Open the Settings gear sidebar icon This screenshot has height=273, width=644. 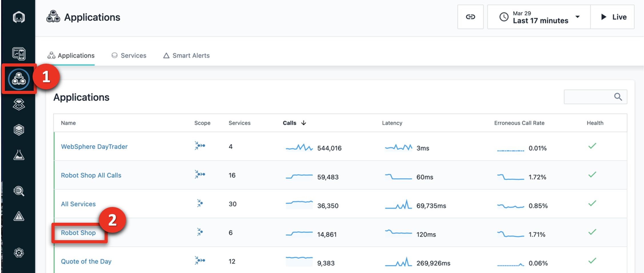point(19,253)
